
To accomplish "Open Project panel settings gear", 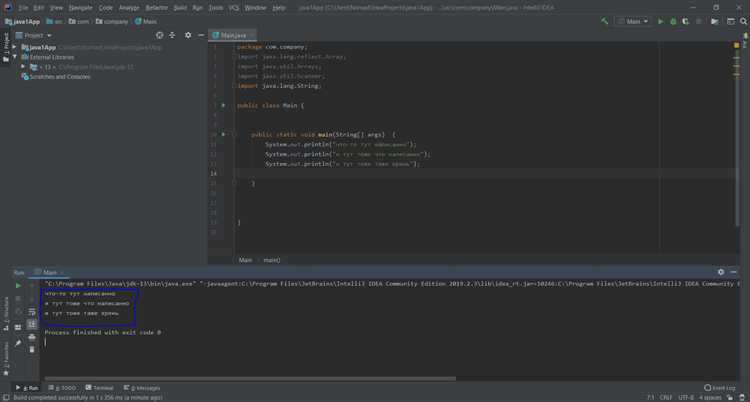I will pos(188,35).
